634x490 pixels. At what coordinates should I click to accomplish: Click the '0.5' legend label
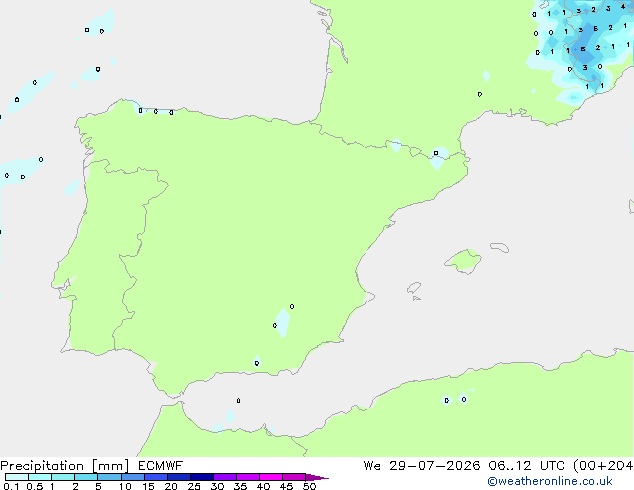click(35, 486)
